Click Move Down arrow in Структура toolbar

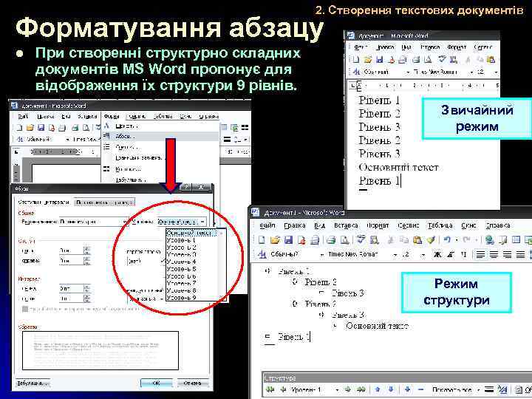391,389
